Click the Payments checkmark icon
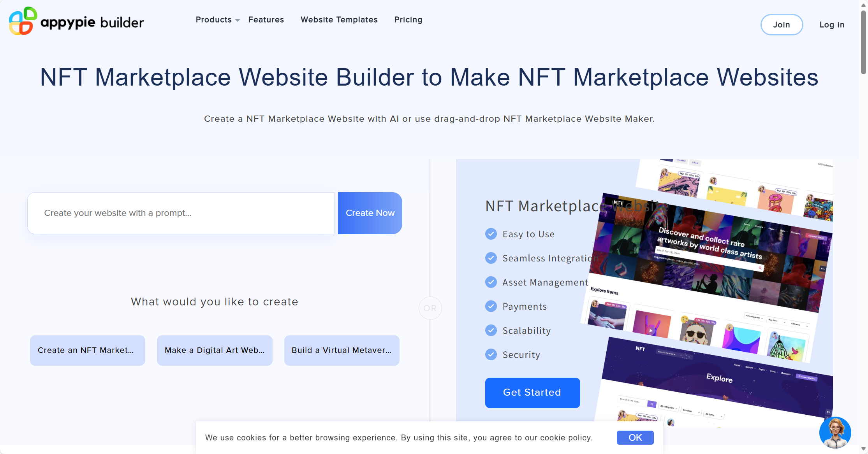868x454 pixels. coord(491,306)
